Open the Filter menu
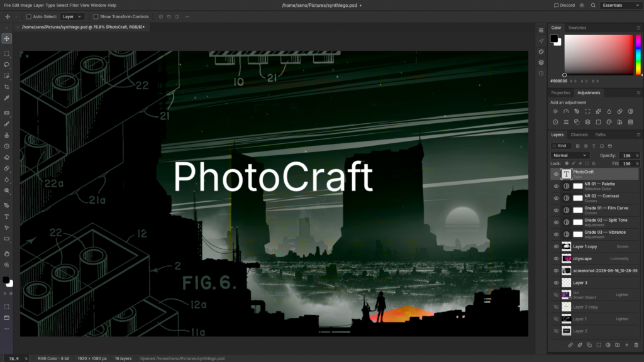This screenshot has width=644, height=362. pyautogui.click(x=74, y=5)
